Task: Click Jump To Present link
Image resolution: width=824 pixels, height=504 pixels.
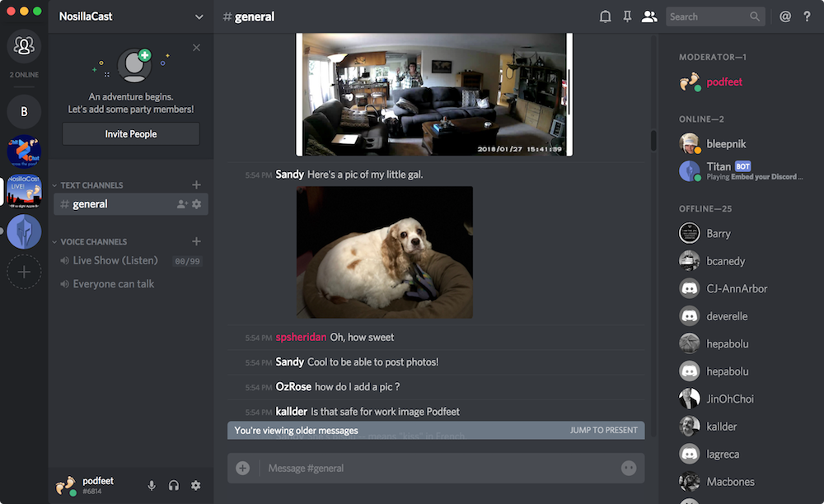Action: (603, 430)
